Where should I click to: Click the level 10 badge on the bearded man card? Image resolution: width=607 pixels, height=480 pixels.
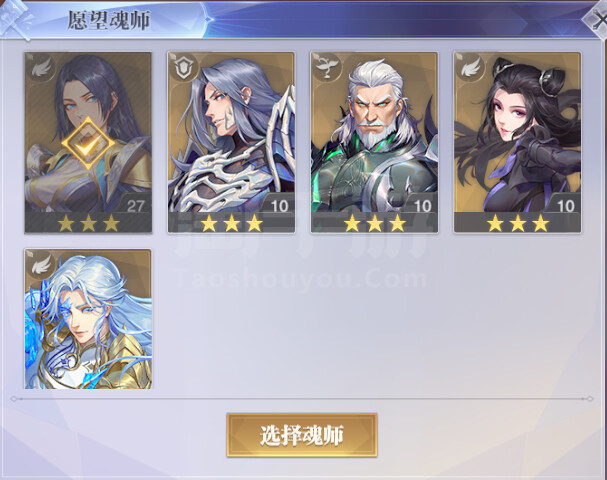click(x=422, y=206)
